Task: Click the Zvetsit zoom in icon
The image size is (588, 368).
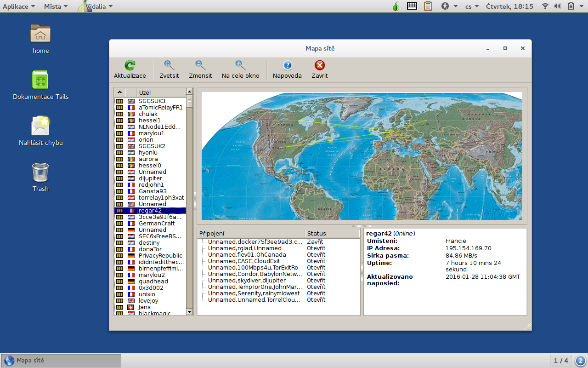Action: (x=169, y=65)
